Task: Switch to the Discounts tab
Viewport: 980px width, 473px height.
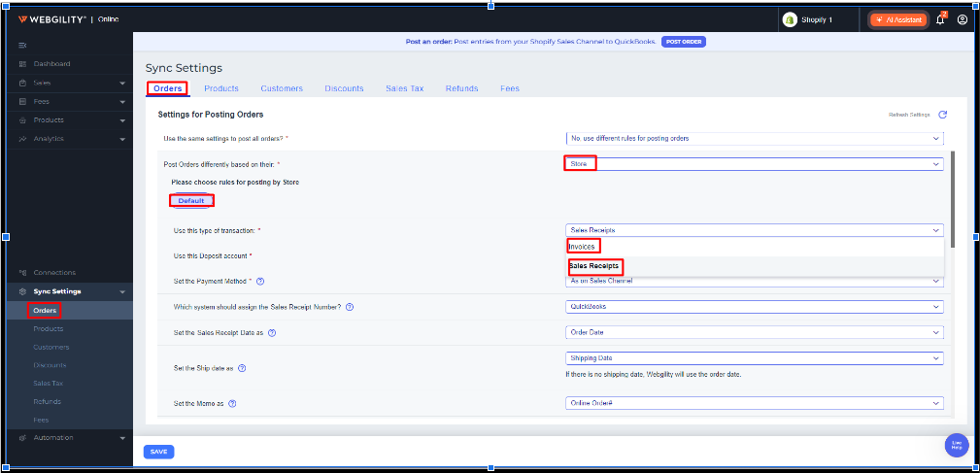Action: [x=345, y=88]
